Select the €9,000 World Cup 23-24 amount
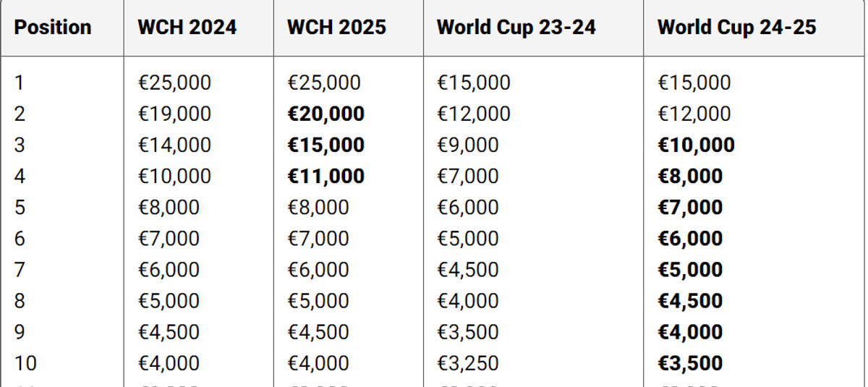The width and height of the screenshot is (868, 387). tap(468, 145)
